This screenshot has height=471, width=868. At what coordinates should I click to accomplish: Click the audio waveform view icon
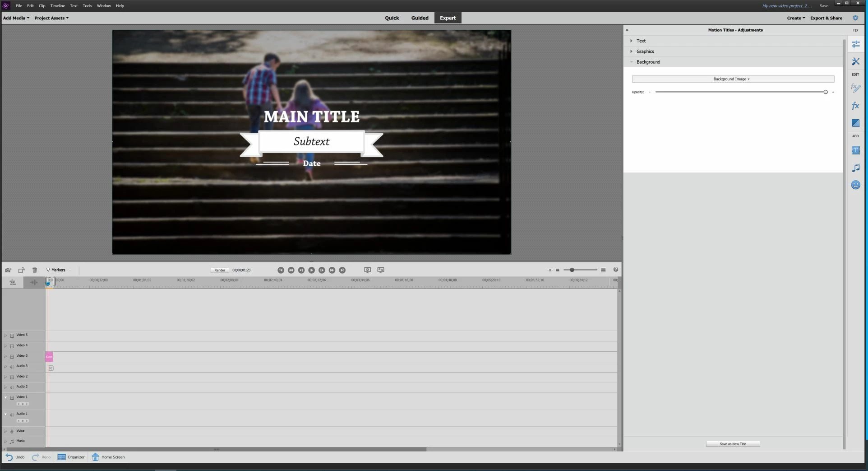click(34, 282)
